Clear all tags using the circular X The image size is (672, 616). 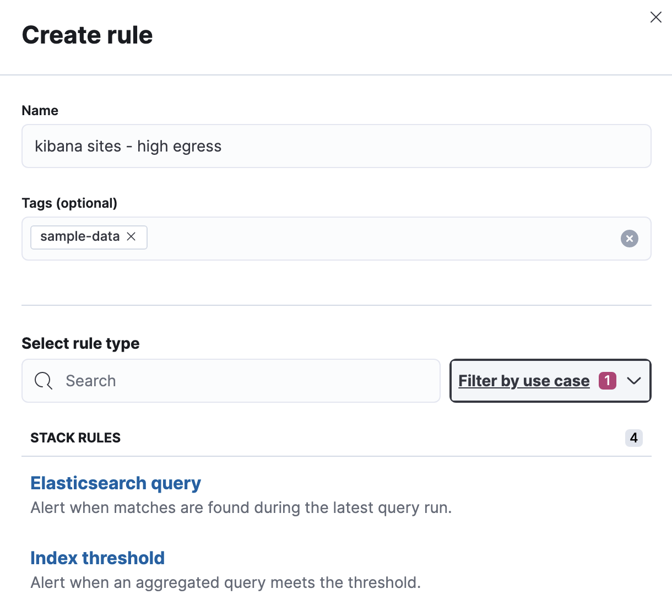coord(629,239)
